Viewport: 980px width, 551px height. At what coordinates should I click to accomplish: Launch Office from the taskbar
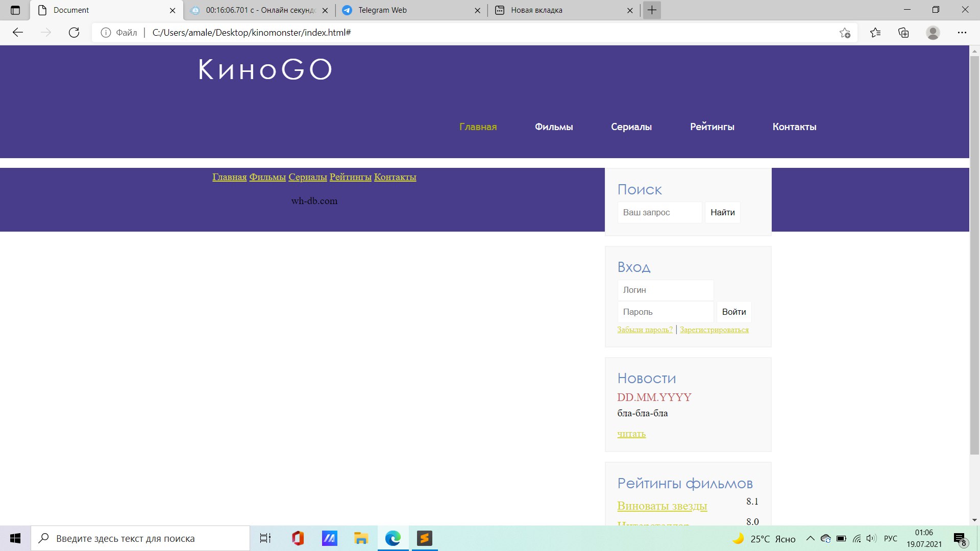(x=298, y=538)
